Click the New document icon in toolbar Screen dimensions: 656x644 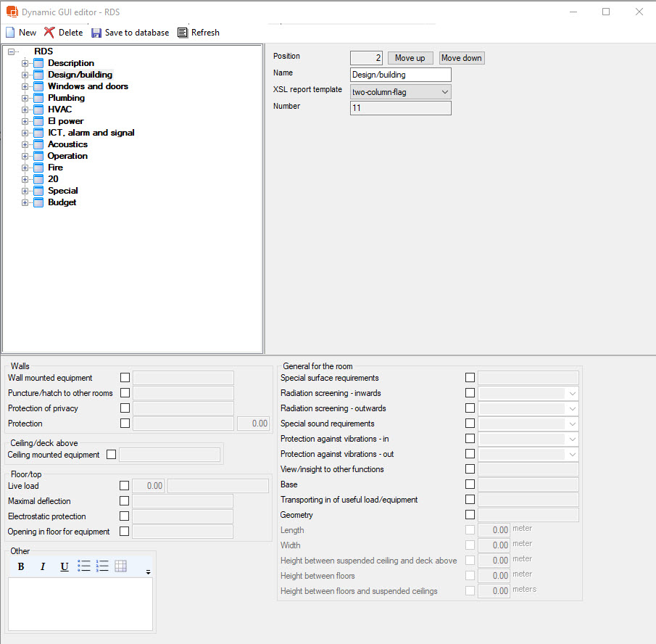coord(10,33)
